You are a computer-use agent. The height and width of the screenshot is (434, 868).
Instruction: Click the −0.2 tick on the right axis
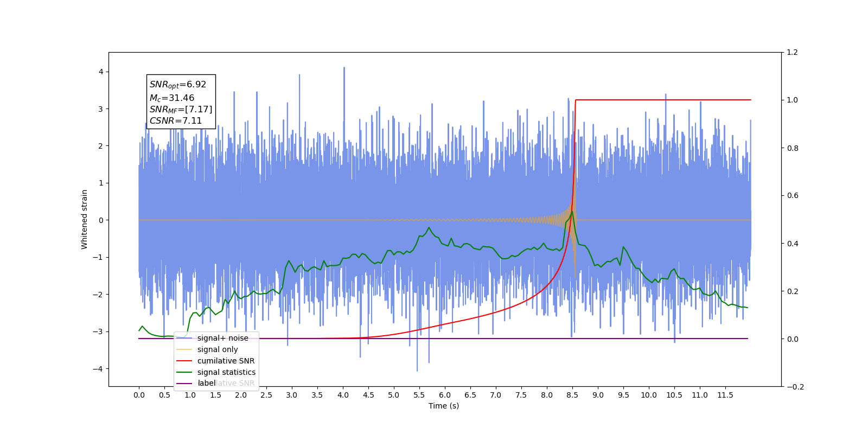[795, 387]
